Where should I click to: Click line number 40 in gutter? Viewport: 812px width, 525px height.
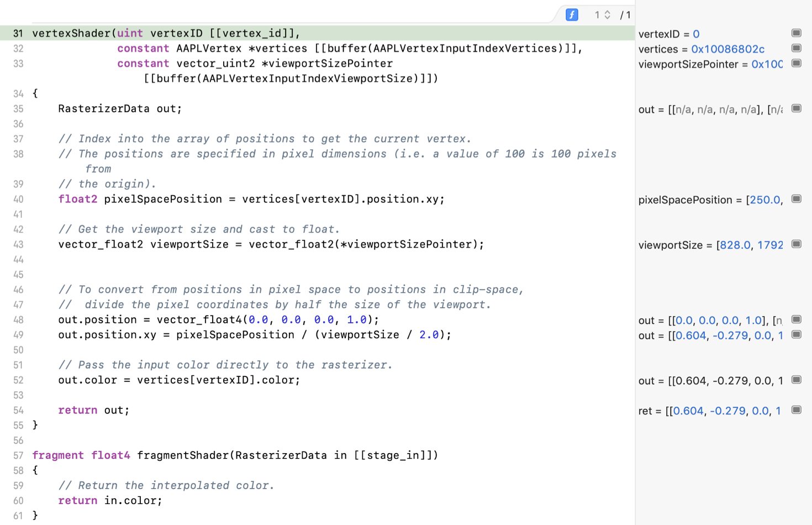(18, 199)
